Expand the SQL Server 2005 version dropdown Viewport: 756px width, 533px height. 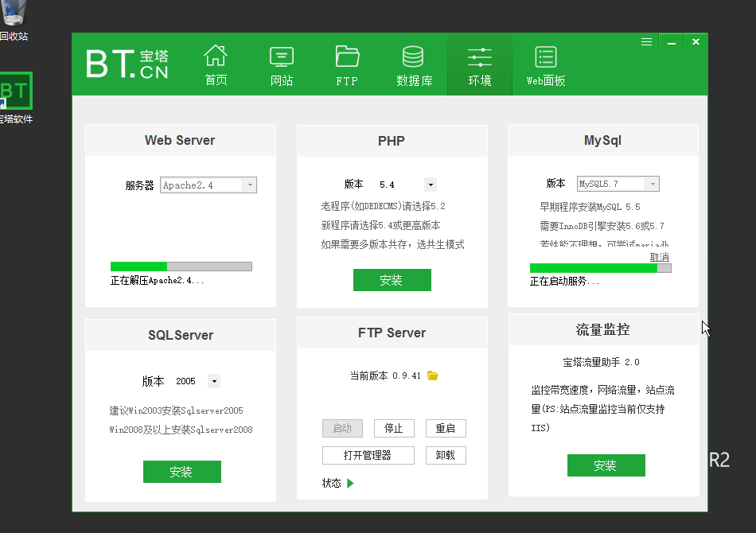click(x=214, y=381)
